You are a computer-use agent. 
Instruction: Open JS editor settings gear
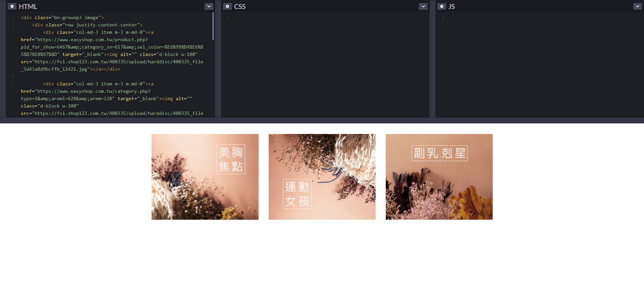441,6
